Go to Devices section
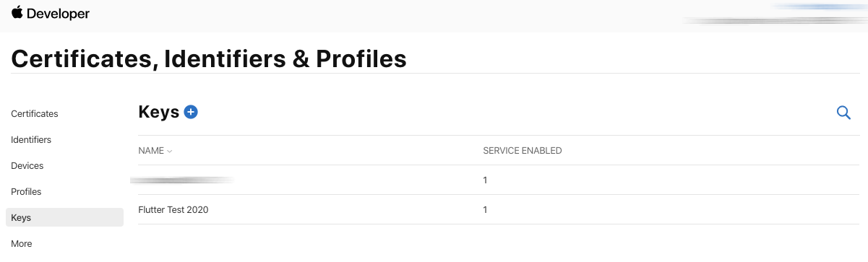 coord(27,166)
